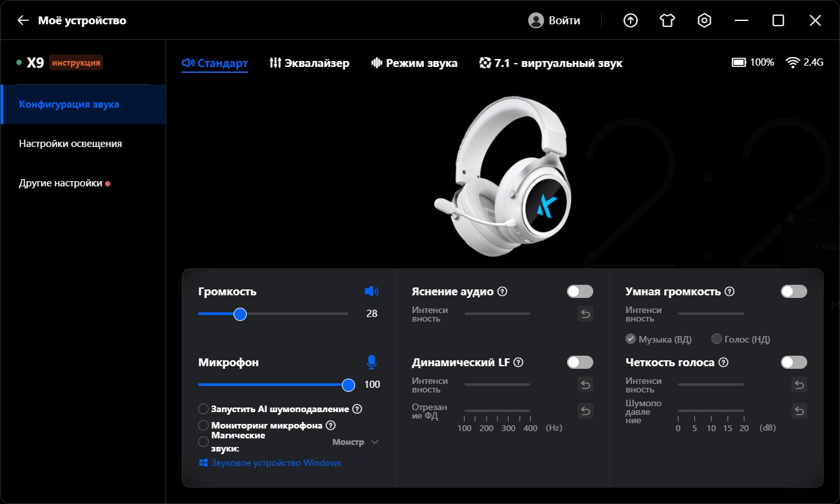Open the skin theme shirt icon
Image resolution: width=840 pixels, height=504 pixels.
click(x=667, y=20)
